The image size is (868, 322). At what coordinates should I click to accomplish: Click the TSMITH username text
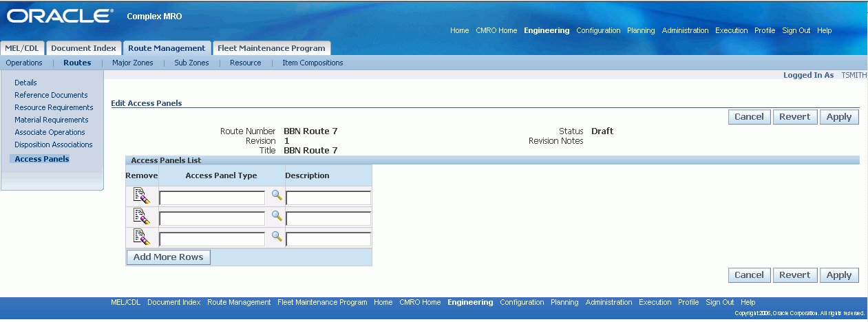pos(854,75)
